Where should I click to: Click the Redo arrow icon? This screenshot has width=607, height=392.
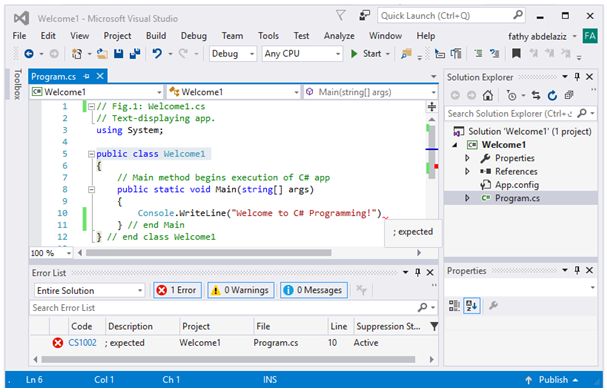pyautogui.click(x=183, y=53)
